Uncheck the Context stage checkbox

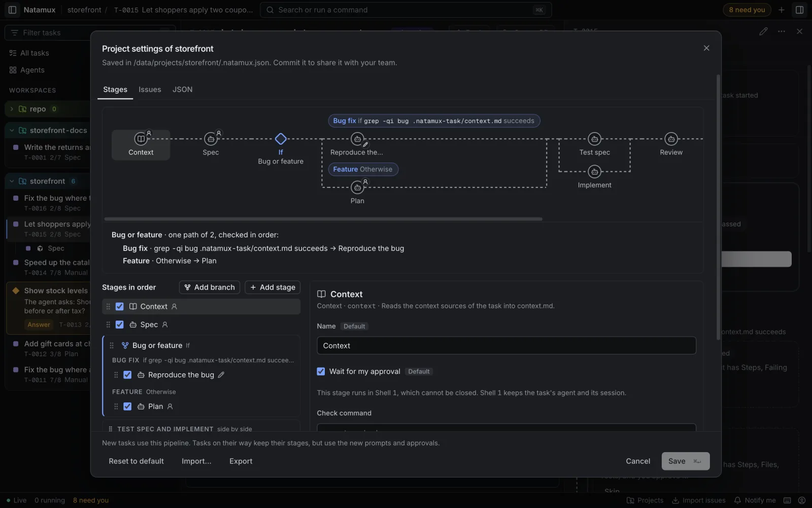point(120,306)
